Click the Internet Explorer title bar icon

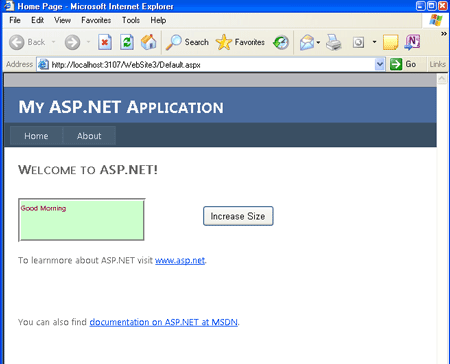pyautogui.click(x=9, y=6)
